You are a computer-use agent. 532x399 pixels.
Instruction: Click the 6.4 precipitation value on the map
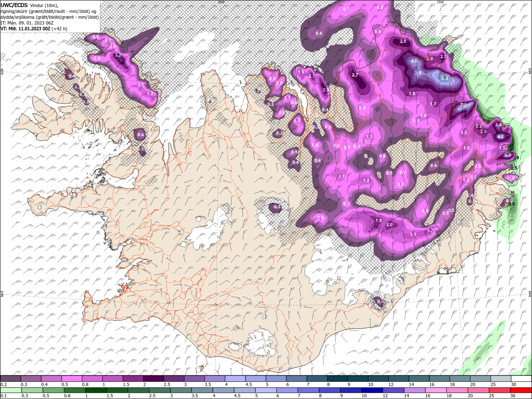tap(445, 78)
